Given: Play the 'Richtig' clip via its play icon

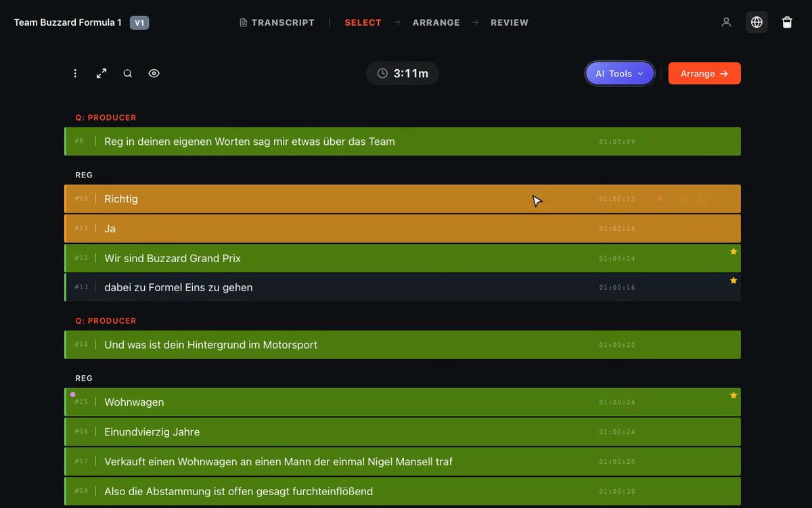Looking at the screenshot, I should coord(660,198).
